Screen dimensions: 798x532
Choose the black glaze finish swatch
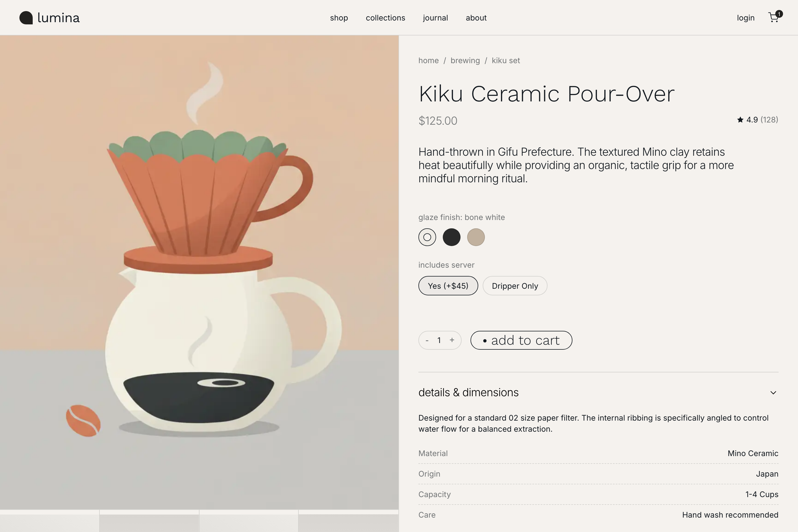[x=452, y=237]
